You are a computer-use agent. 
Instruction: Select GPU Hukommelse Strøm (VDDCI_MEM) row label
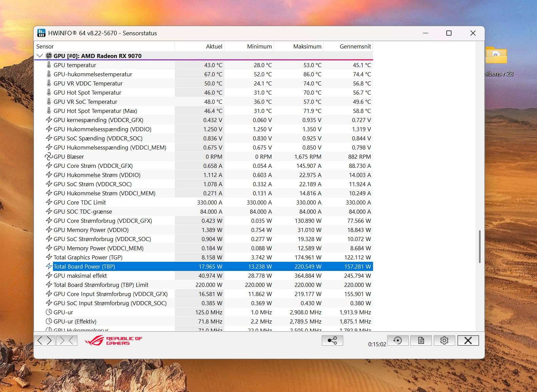pos(105,193)
